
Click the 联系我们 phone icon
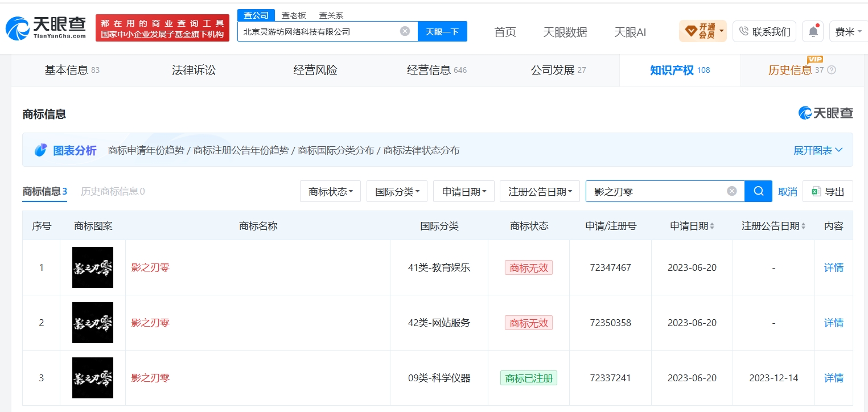pyautogui.click(x=743, y=31)
